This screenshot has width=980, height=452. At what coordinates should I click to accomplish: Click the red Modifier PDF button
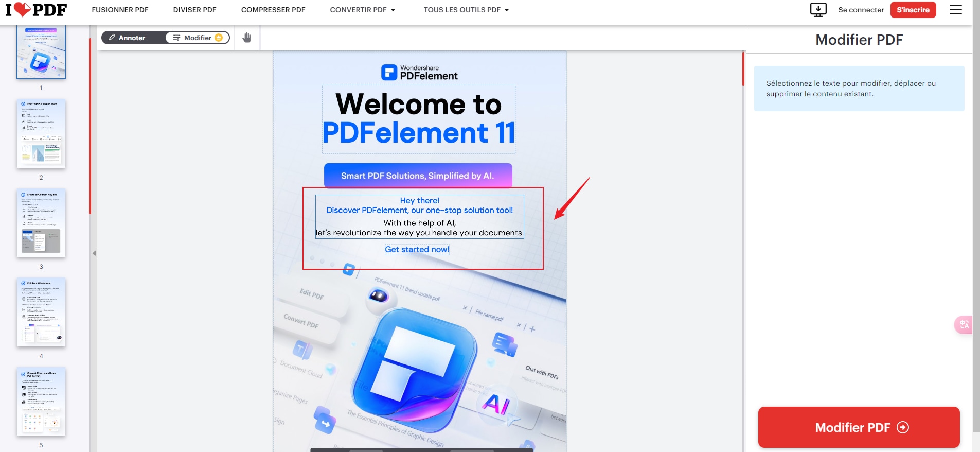click(x=859, y=427)
